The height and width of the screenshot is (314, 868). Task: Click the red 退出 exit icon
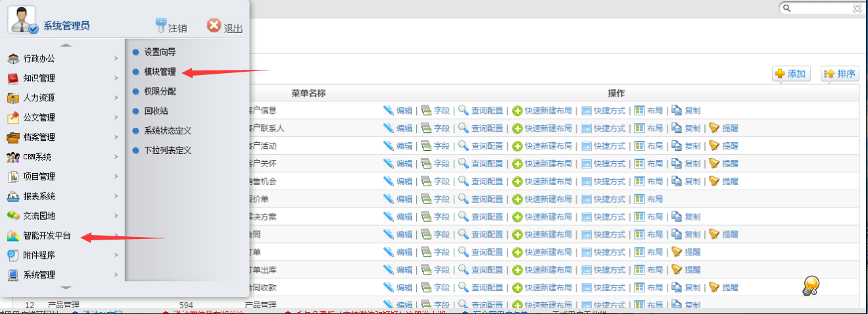coord(214,26)
